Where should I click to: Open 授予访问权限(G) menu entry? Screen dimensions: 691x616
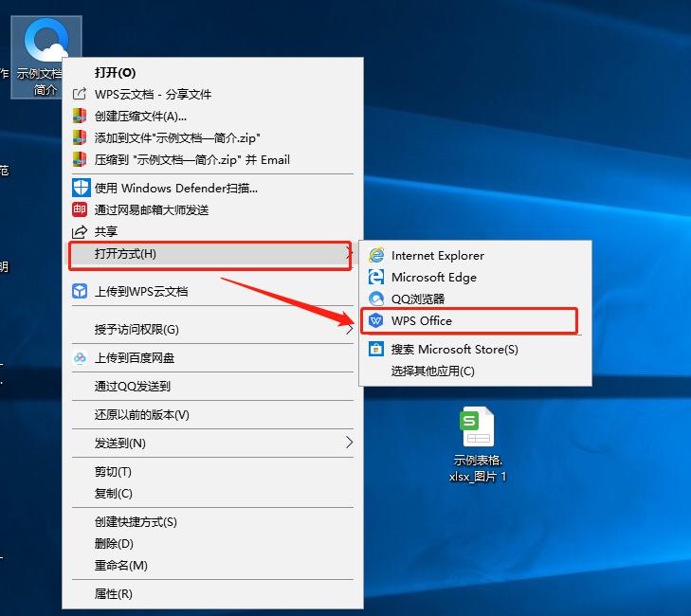pyautogui.click(x=213, y=329)
